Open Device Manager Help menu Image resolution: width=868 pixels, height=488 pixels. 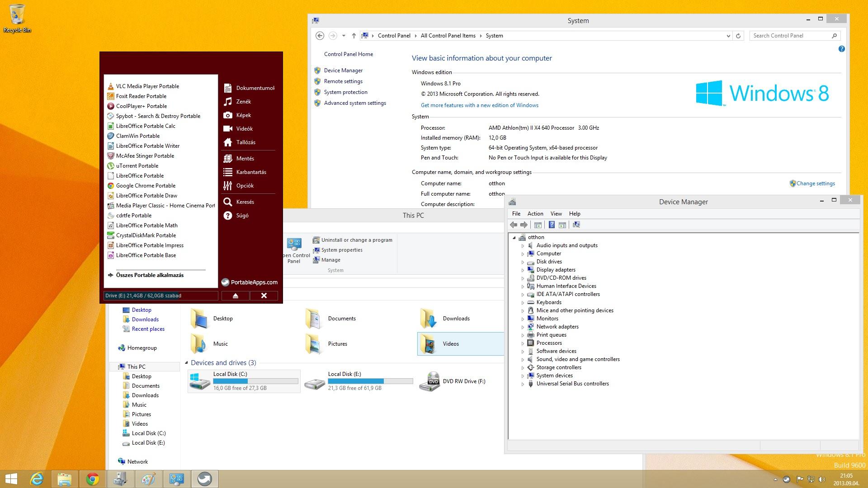(575, 214)
